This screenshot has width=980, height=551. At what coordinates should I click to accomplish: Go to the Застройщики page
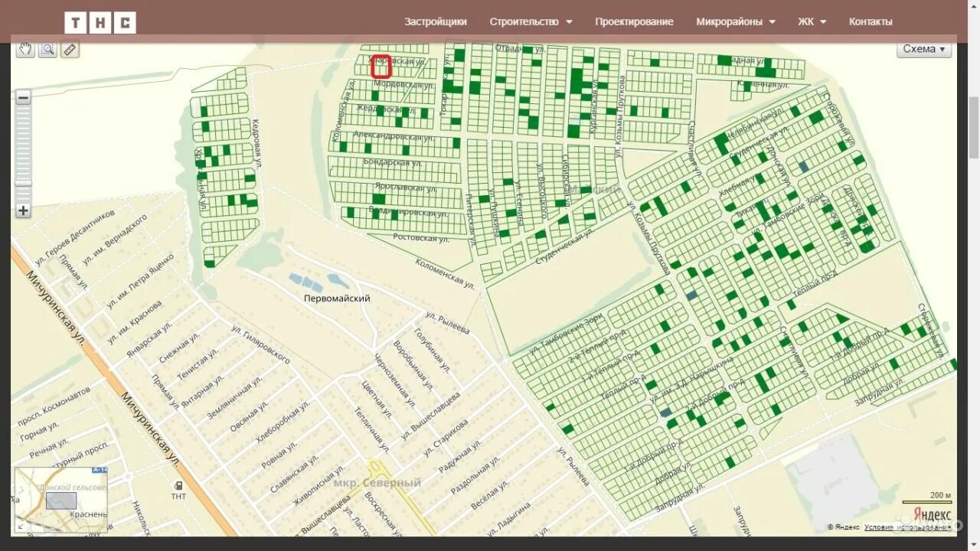[436, 21]
